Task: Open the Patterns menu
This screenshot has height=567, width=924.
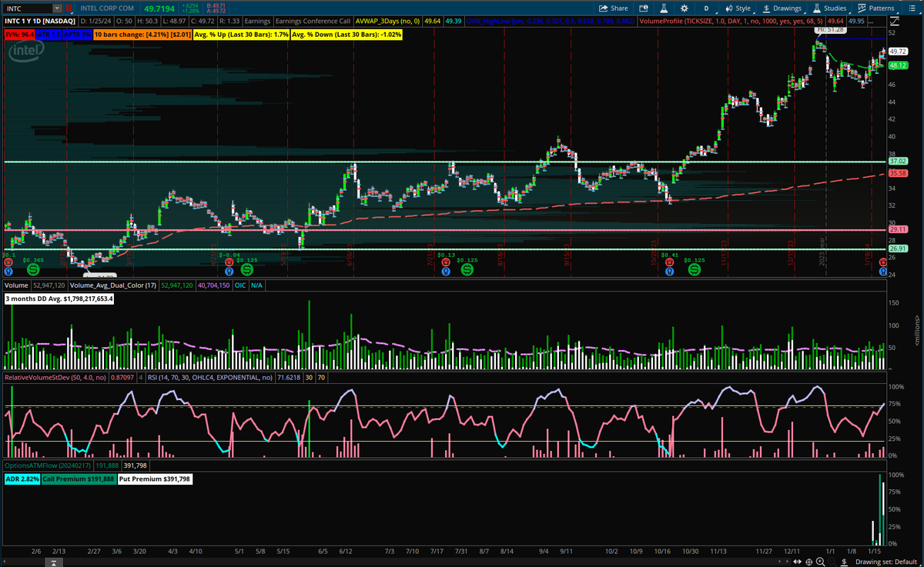Action: 876,8
